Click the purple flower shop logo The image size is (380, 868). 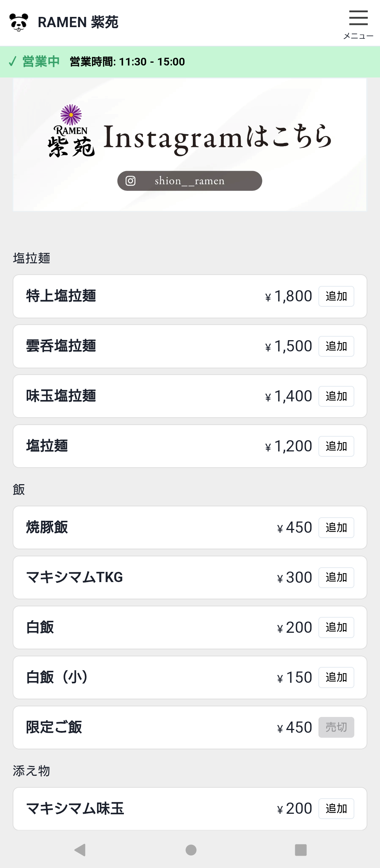[x=71, y=115]
